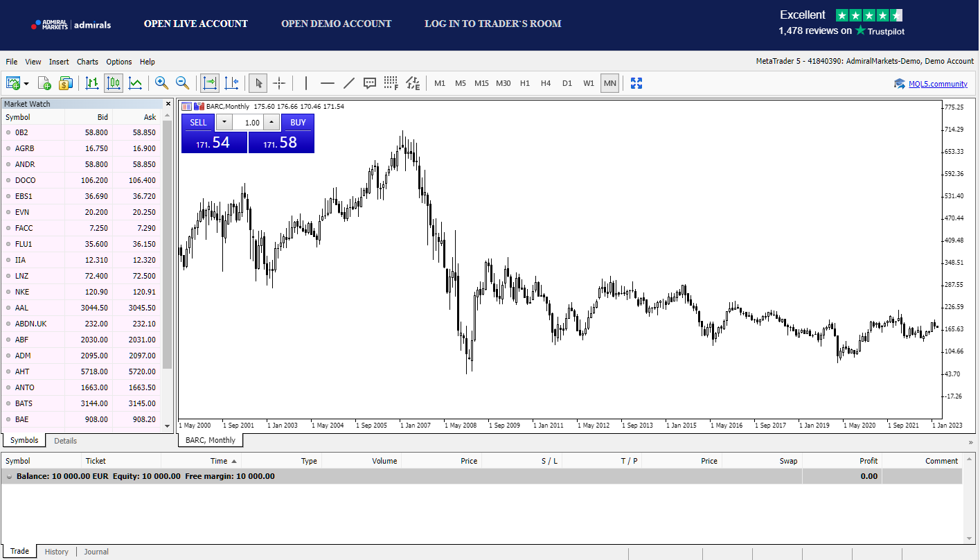Image resolution: width=980 pixels, height=560 pixels.
Task: Switch to the Journal tab
Action: (96, 552)
